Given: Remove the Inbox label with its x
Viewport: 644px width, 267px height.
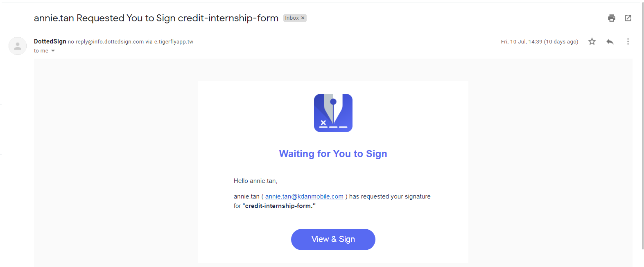Looking at the screenshot, I should pos(303,18).
